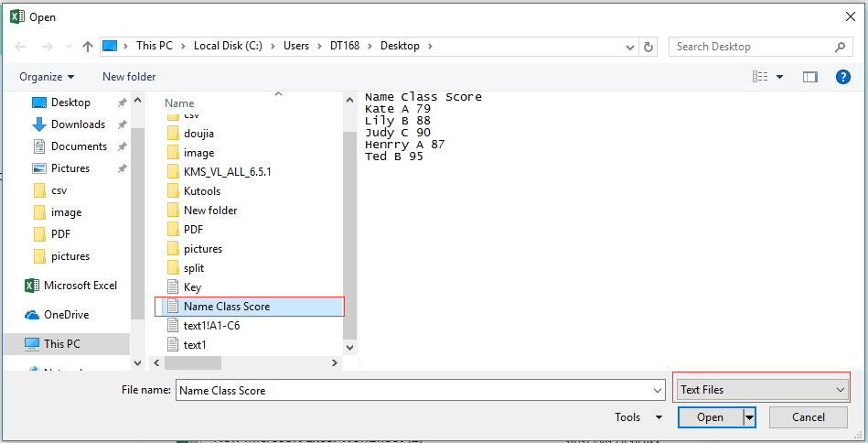Click the change view layout icon
The width and height of the screenshot is (868, 443).
(760, 77)
